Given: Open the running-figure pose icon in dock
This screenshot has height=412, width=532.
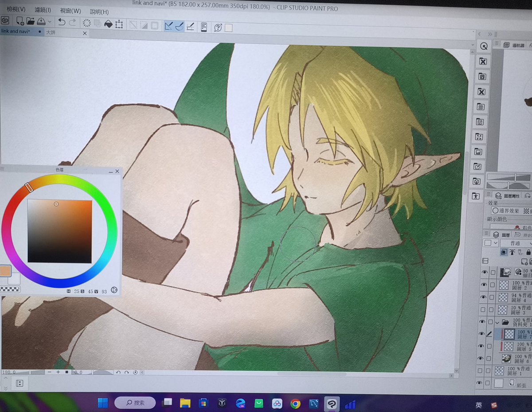Looking at the screenshot, I should (476, 196).
